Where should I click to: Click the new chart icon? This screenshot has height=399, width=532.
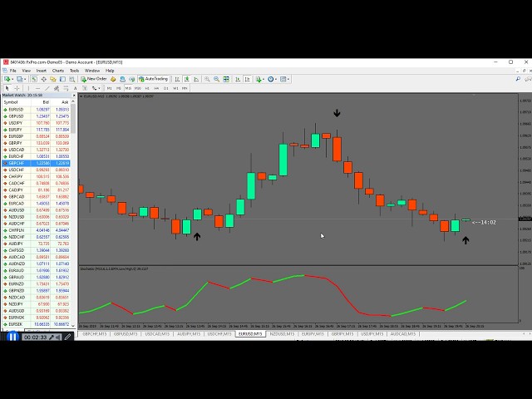pos(7,79)
